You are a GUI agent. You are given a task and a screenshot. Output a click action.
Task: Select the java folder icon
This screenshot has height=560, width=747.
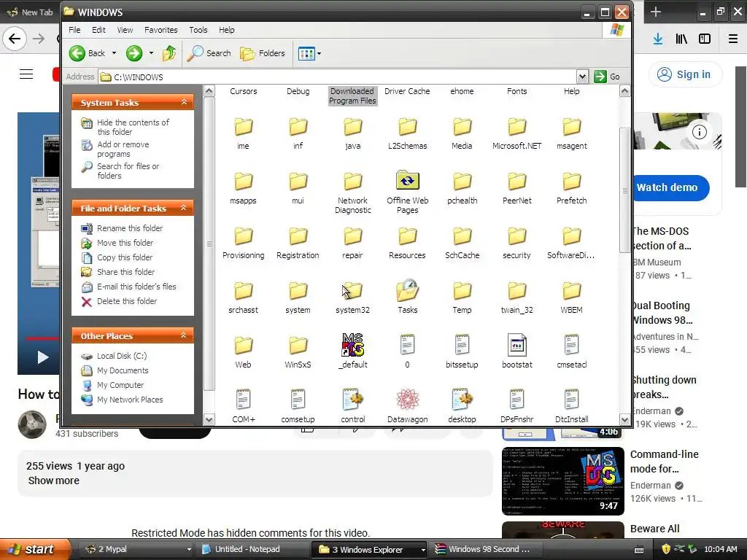click(352, 126)
